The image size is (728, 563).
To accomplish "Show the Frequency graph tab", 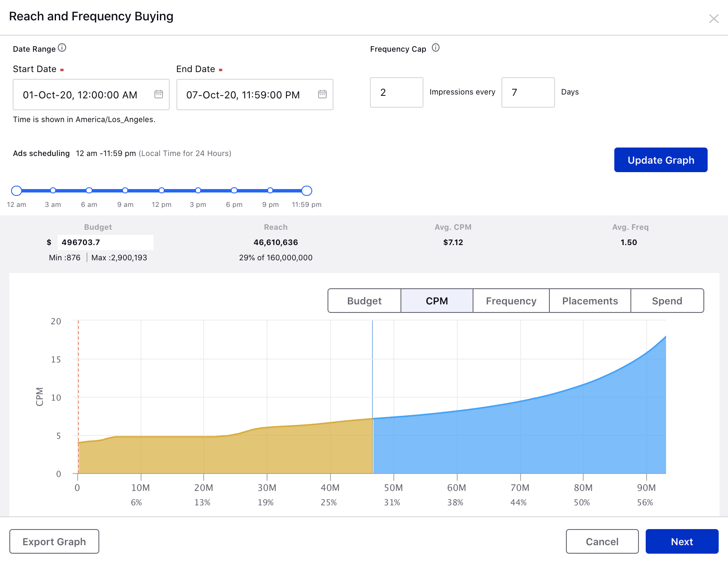I will tap(511, 301).
